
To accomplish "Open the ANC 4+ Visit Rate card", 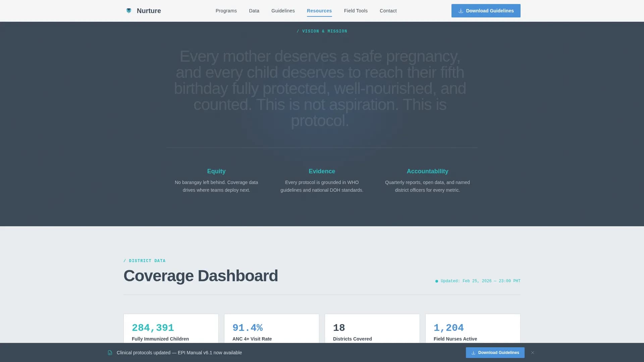I will pos(272,328).
